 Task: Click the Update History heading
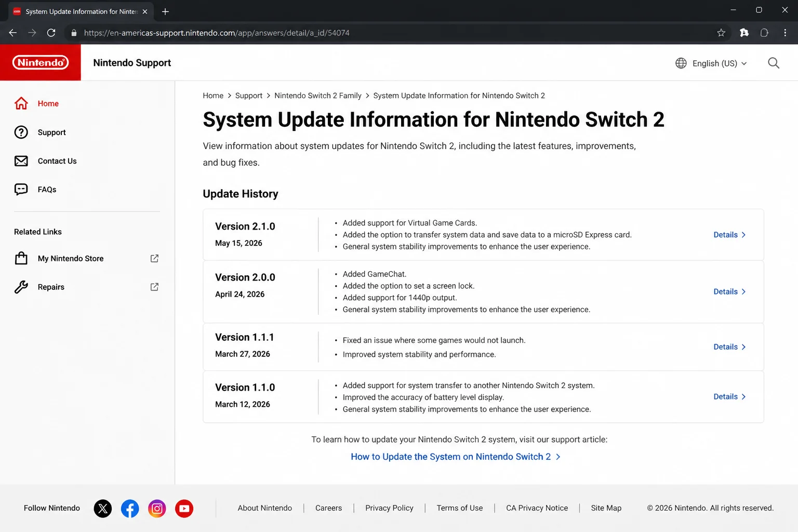241,194
